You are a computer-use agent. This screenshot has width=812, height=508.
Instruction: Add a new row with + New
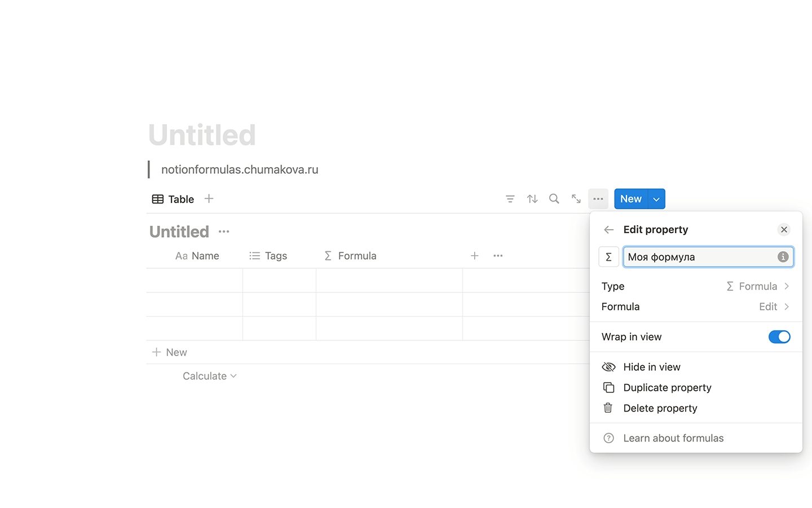point(170,352)
